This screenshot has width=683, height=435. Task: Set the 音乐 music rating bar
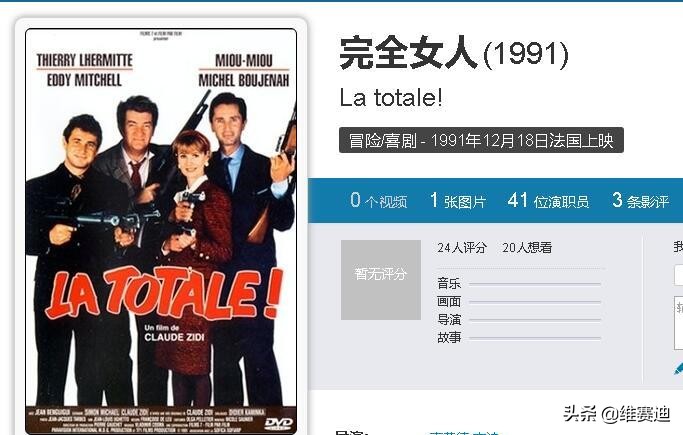(x=535, y=284)
